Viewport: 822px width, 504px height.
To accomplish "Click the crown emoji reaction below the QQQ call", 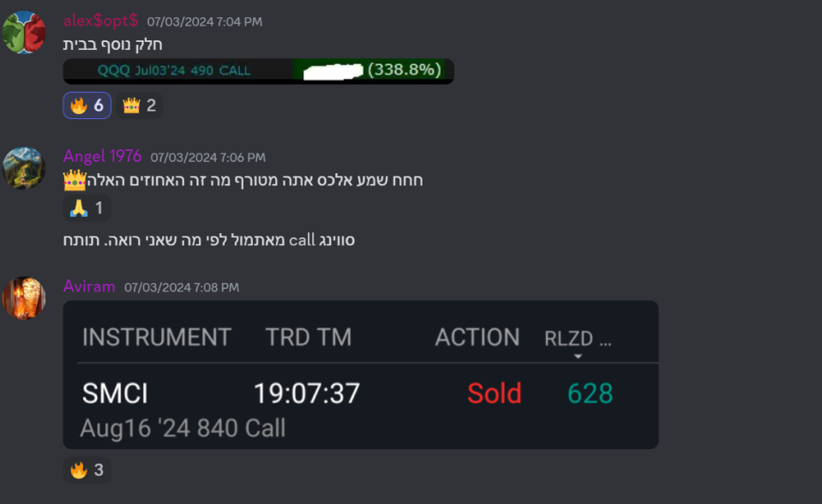I will 138,105.
